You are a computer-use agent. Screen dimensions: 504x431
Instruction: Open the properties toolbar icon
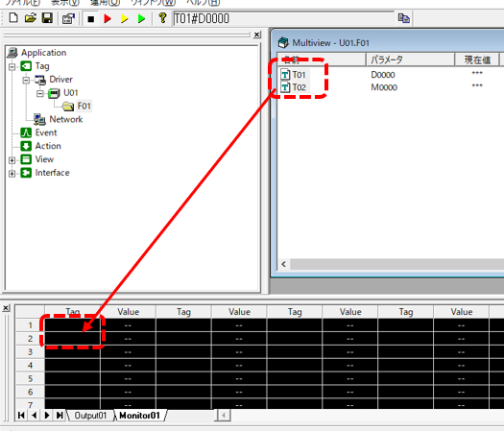pos(68,18)
